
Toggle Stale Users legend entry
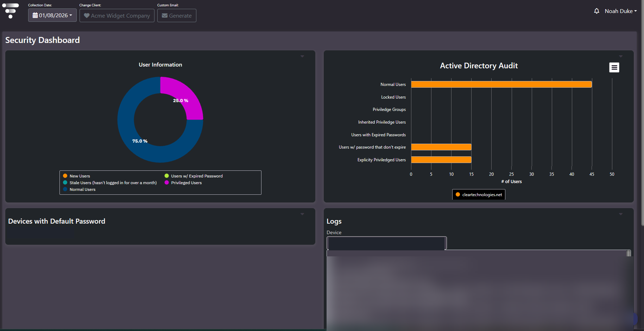point(110,183)
